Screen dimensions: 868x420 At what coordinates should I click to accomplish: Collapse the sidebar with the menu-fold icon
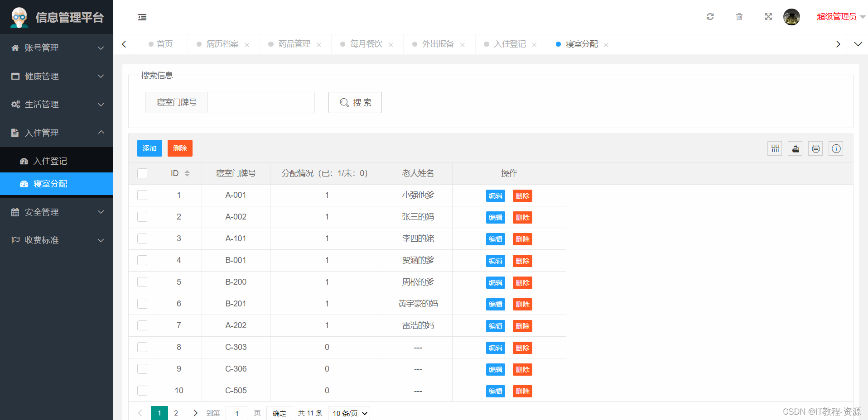[x=142, y=17]
